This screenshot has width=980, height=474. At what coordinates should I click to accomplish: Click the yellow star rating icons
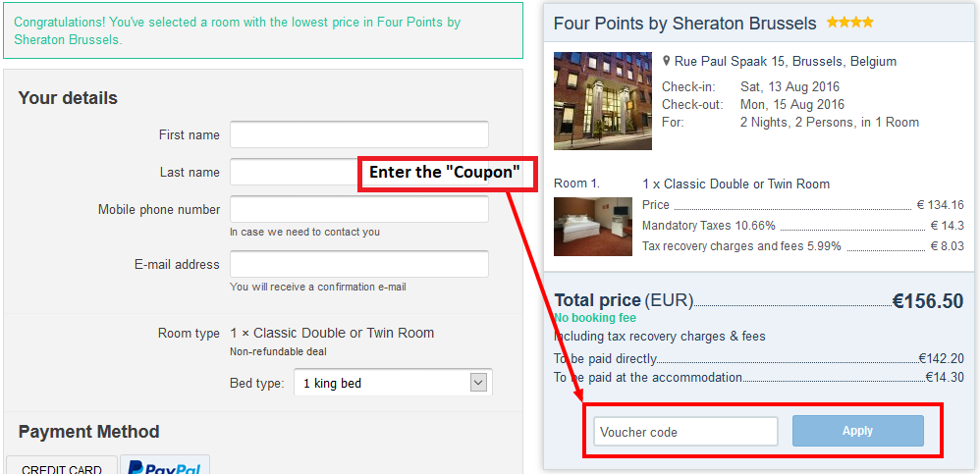849,23
